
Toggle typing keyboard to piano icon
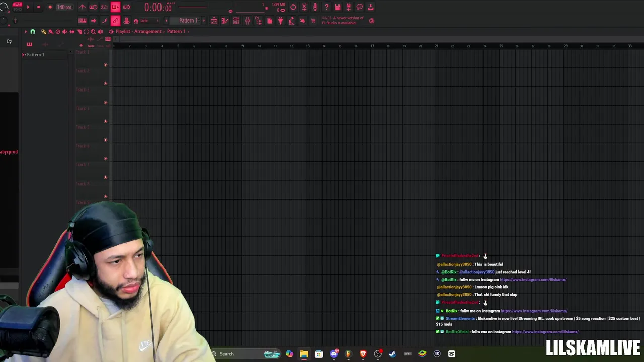(x=82, y=21)
